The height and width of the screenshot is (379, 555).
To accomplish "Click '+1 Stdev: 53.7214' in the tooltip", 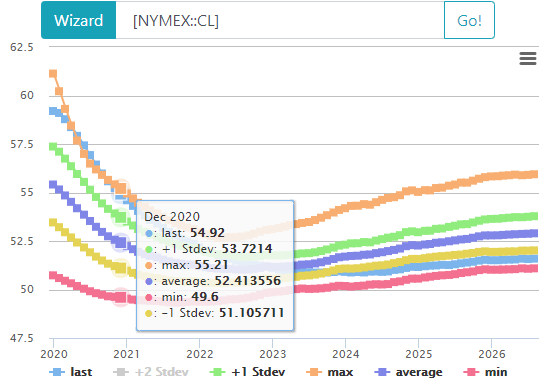I will (209, 249).
